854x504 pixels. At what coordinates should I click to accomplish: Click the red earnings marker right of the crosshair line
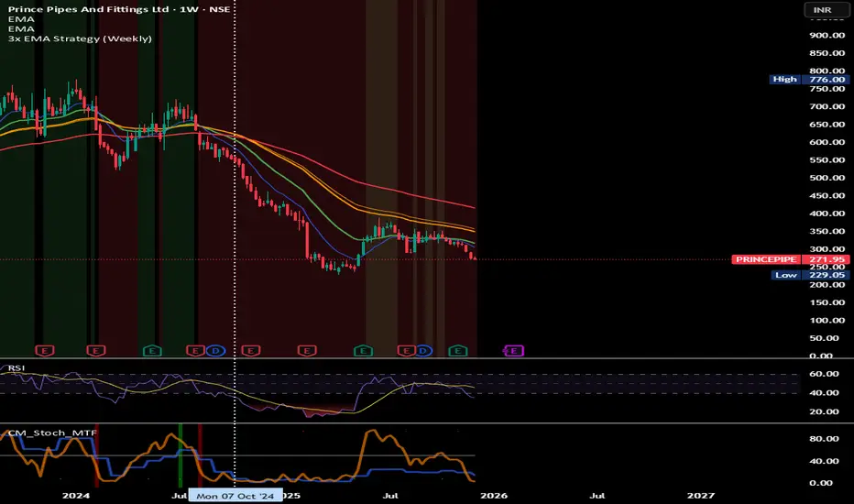(250, 350)
